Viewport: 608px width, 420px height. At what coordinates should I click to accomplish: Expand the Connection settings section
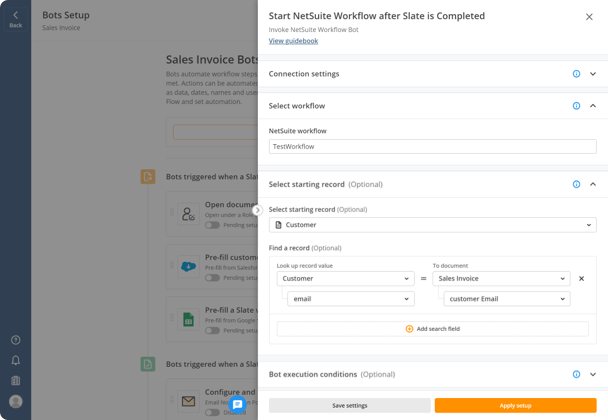593,74
